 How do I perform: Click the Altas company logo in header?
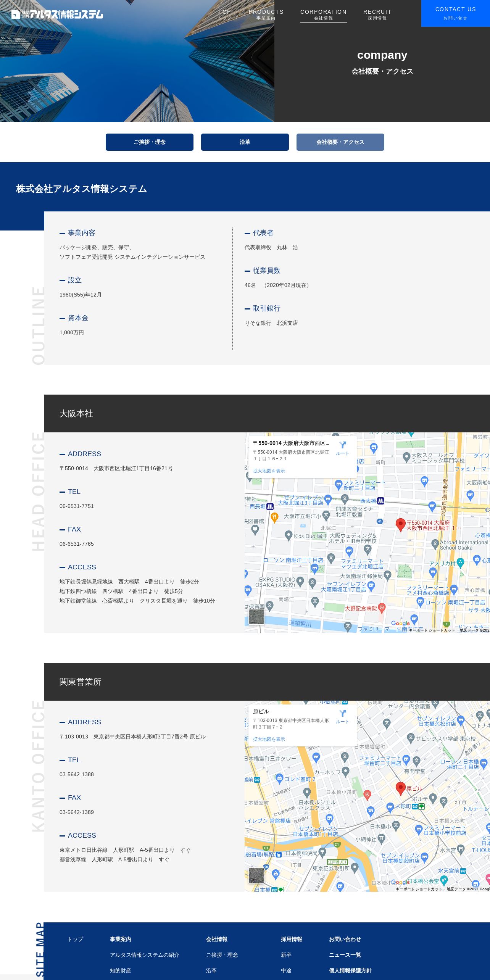(x=57, y=15)
